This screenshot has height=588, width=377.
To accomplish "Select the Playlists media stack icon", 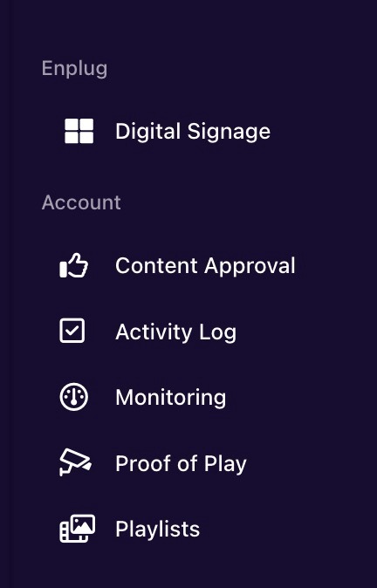I will click(78, 529).
